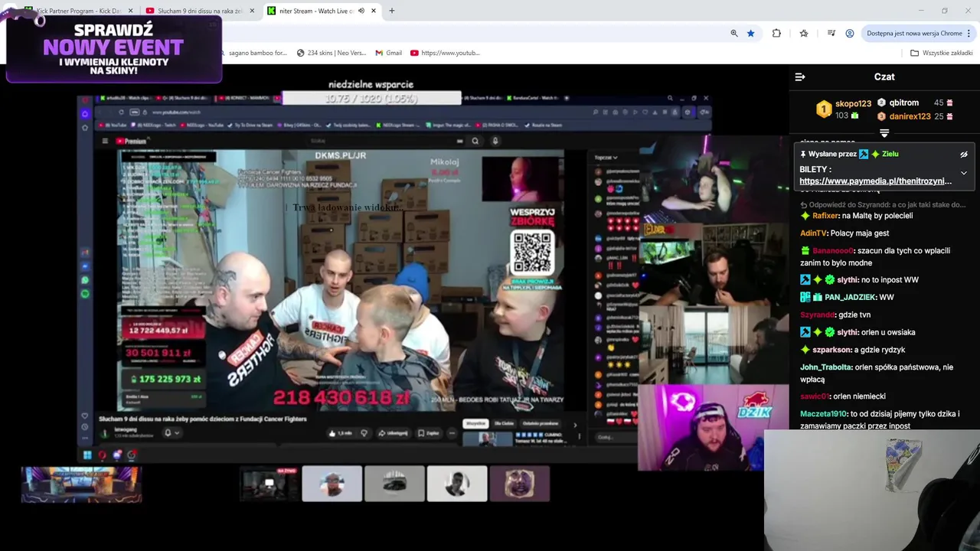
Task: Dislike the streamed YouTube video
Action: [364, 433]
